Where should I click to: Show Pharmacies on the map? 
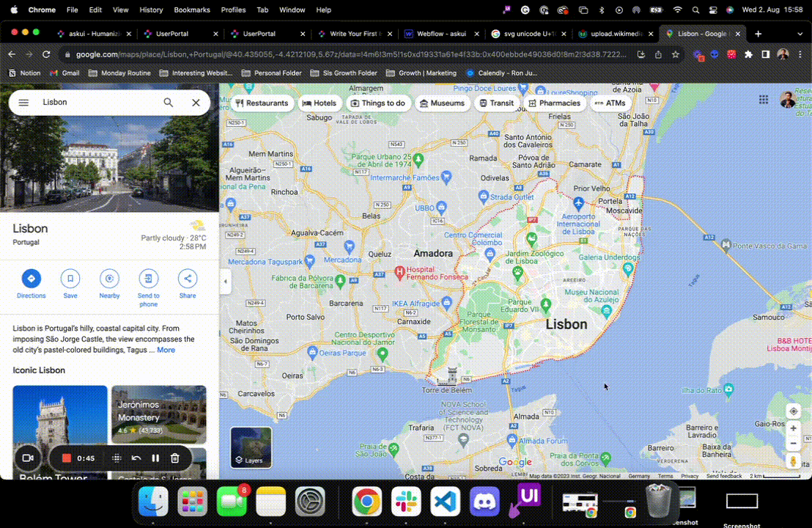pyautogui.click(x=555, y=103)
